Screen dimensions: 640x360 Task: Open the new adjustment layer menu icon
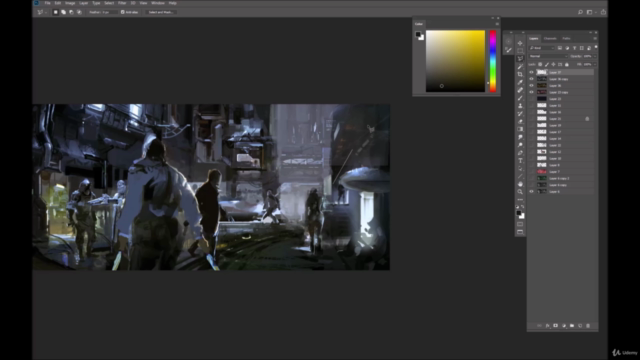564,326
